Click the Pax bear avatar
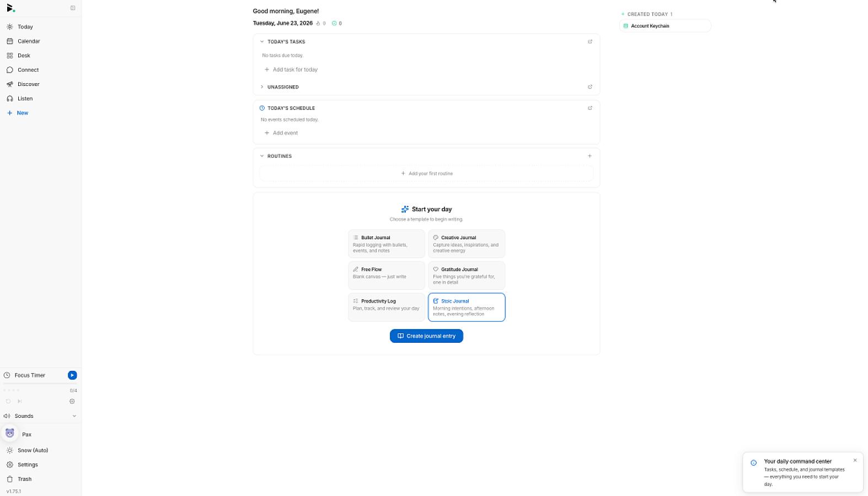 tap(10, 433)
